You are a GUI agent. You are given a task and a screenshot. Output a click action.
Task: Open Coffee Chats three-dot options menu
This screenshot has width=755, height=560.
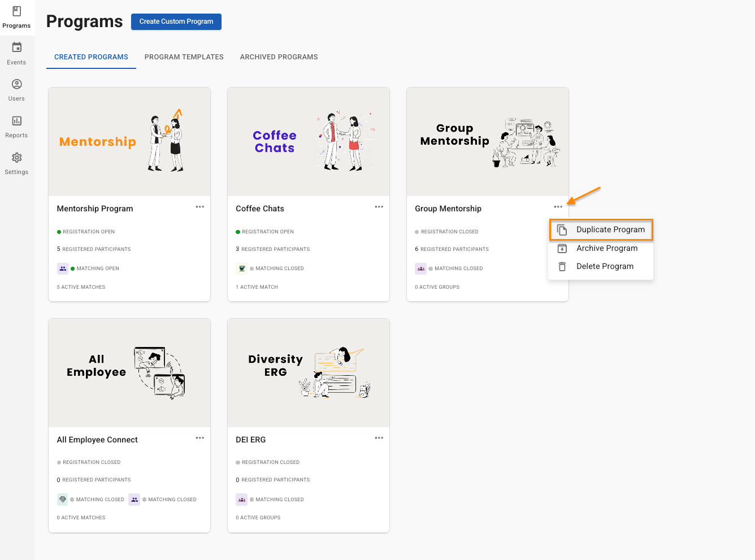(x=379, y=207)
